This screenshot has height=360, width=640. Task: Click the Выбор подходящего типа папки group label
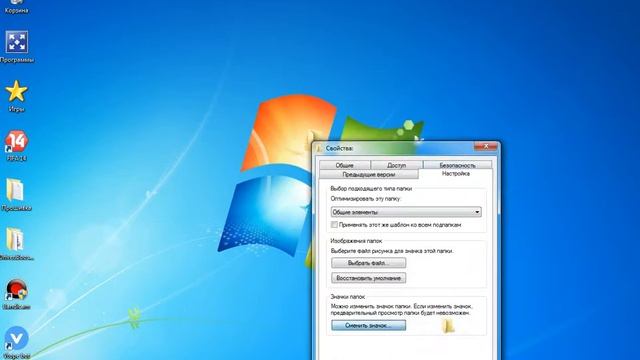coord(371,189)
